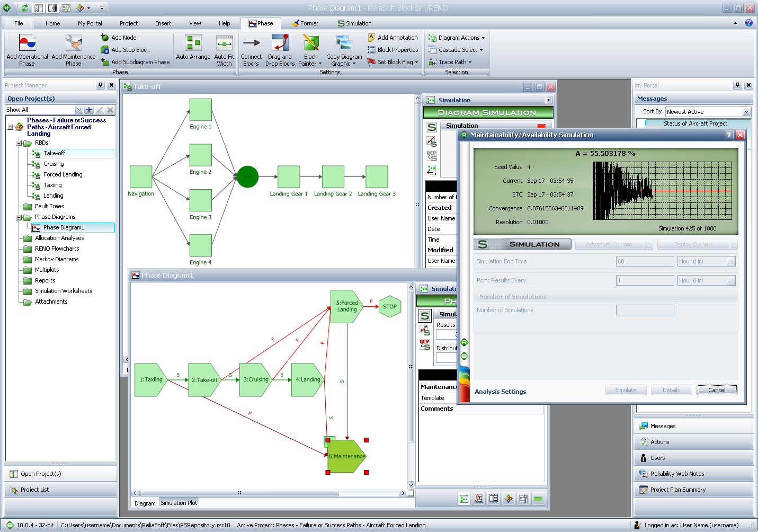Pin the My Portal panel
Screen dimensions: 758x532
pyautogui.click(x=737, y=85)
